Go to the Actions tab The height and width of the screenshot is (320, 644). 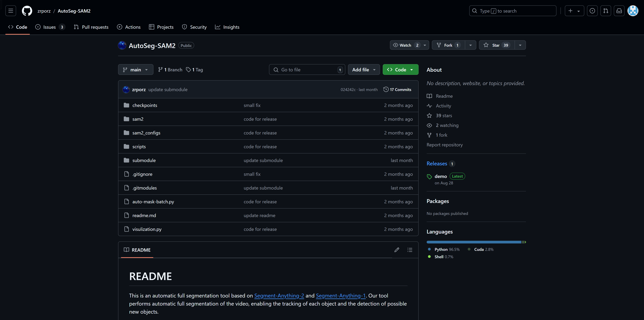(x=129, y=27)
